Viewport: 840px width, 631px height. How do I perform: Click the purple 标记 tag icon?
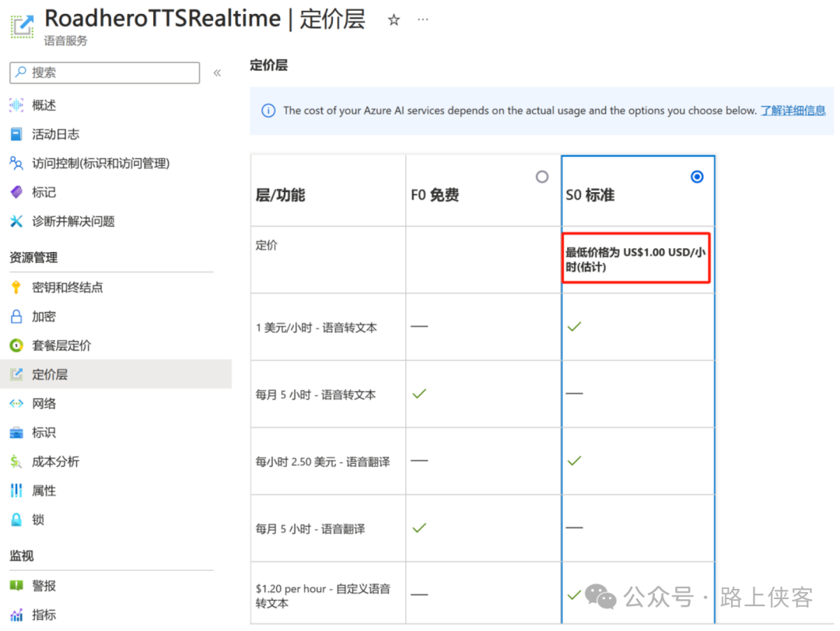[16, 192]
